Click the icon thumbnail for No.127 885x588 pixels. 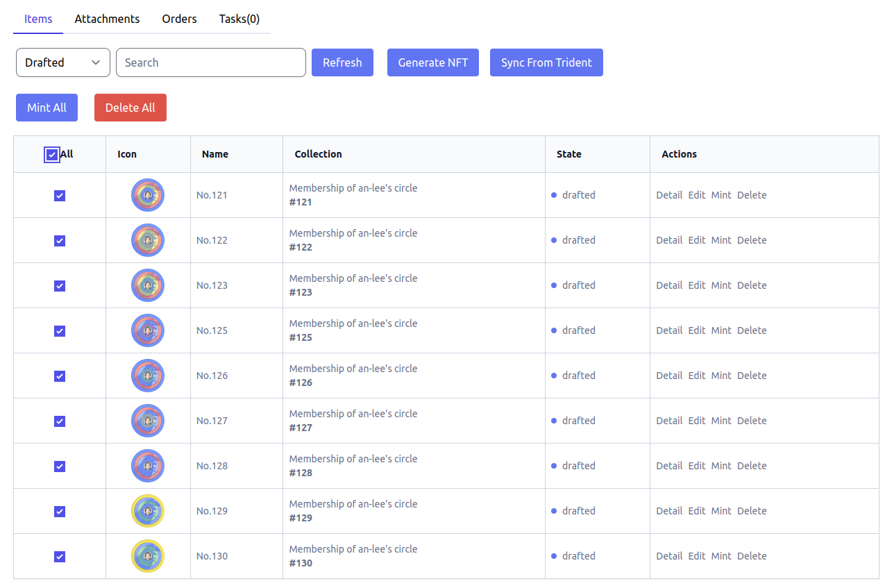[148, 421]
